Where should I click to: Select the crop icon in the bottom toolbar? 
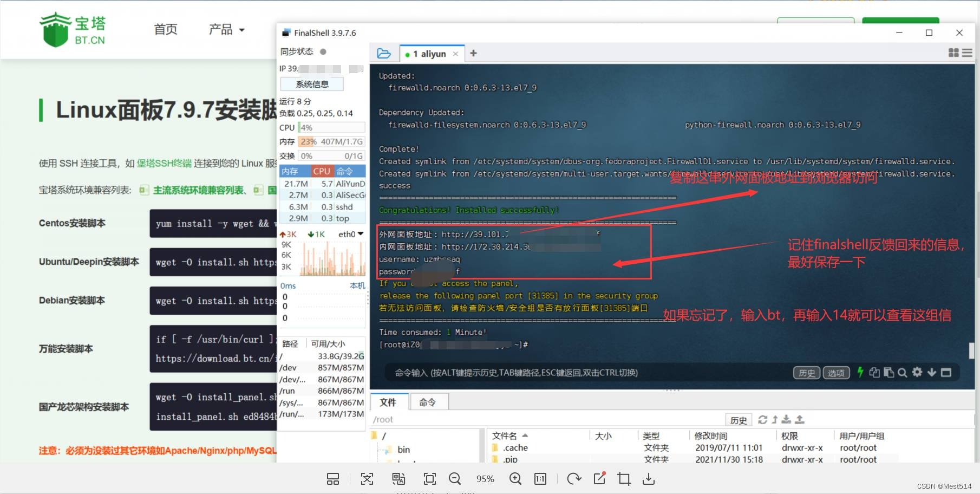pos(623,479)
